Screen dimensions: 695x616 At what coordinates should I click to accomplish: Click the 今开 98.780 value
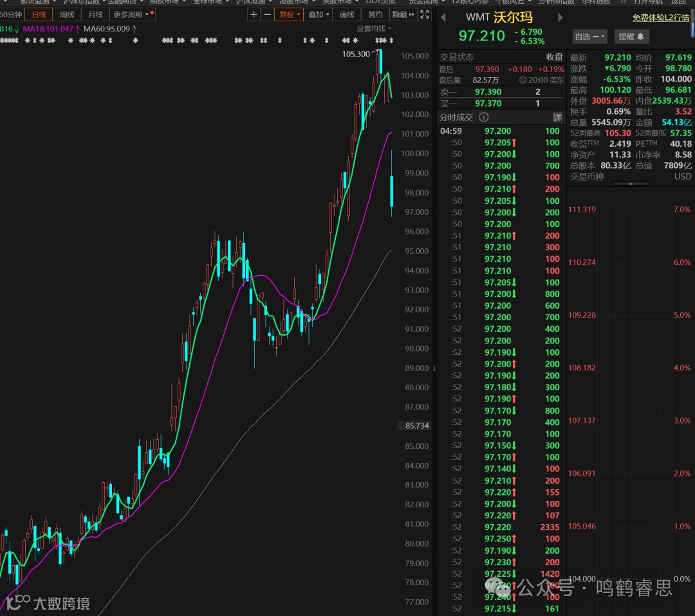point(678,68)
